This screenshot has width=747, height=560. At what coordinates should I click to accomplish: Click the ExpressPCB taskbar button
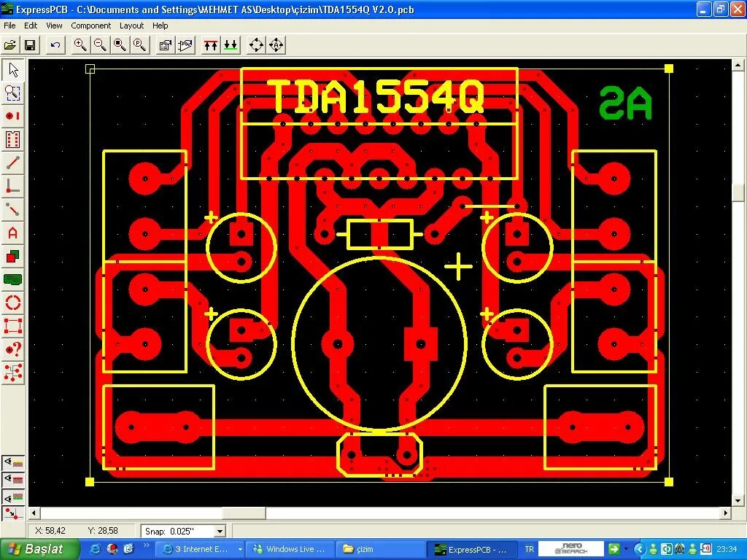click(x=472, y=549)
